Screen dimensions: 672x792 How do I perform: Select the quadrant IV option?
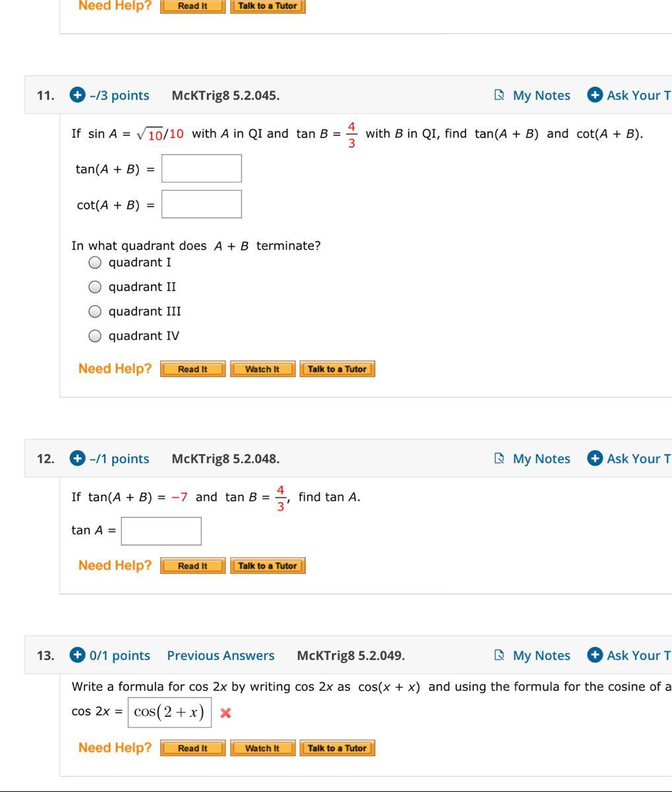click(95, 336)
